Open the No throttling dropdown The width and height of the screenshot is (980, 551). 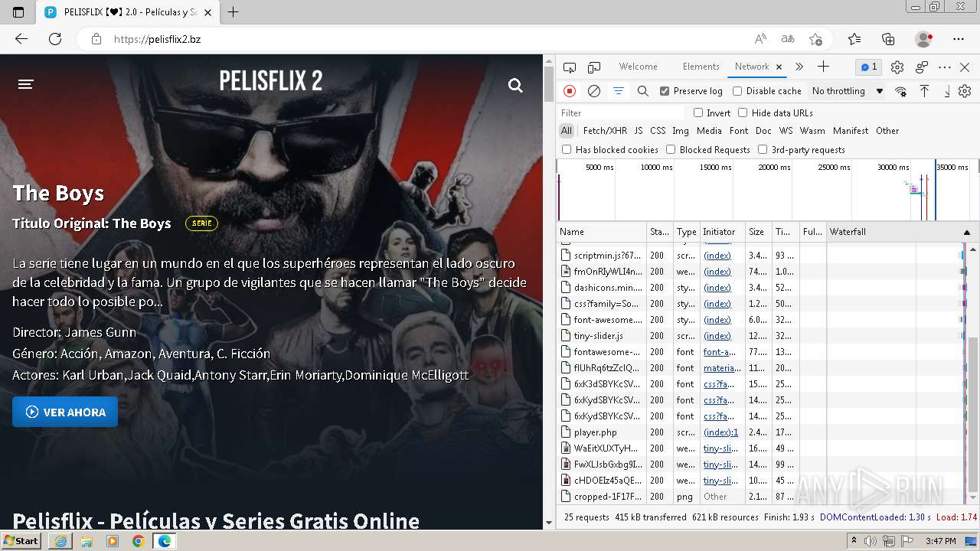pyautogui.click(x=847, y=91)
